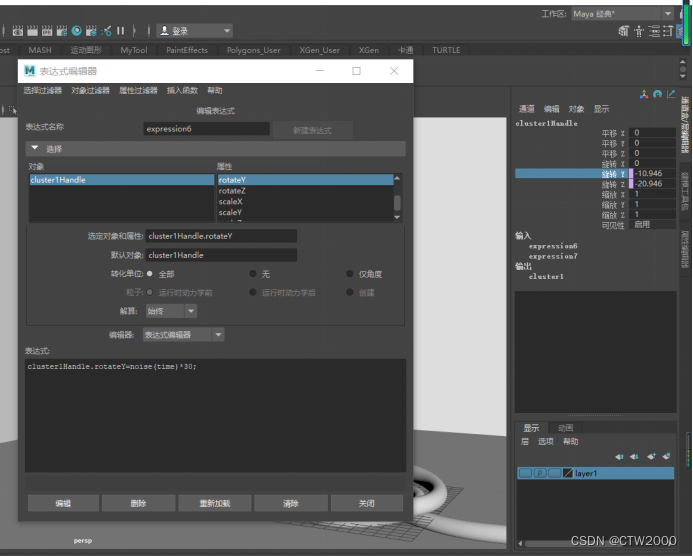693x556 pixels.
Task: Open the color swatch of layer1
Action: point(568,473)
